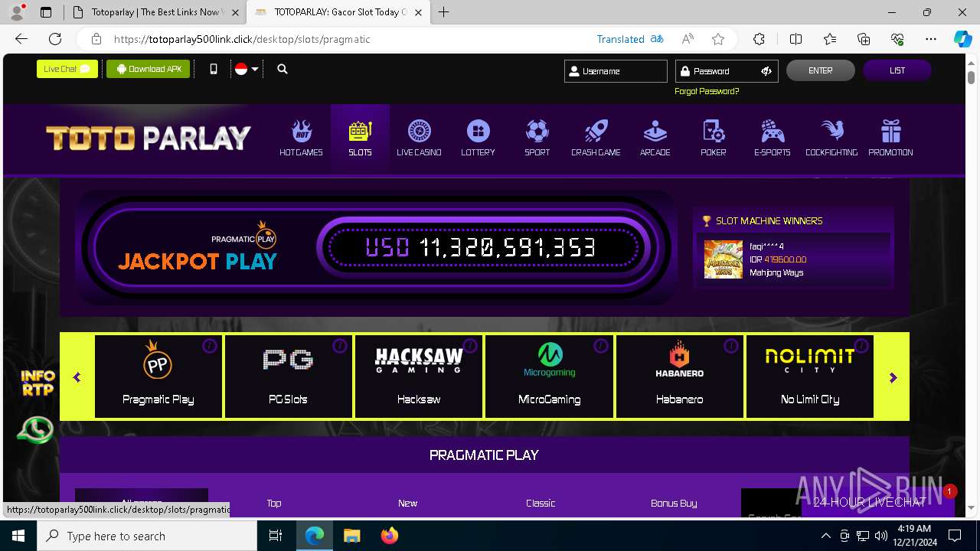Open the Cockfighting category
This screenshot has width=980, height=551.
tap(831, 139)
